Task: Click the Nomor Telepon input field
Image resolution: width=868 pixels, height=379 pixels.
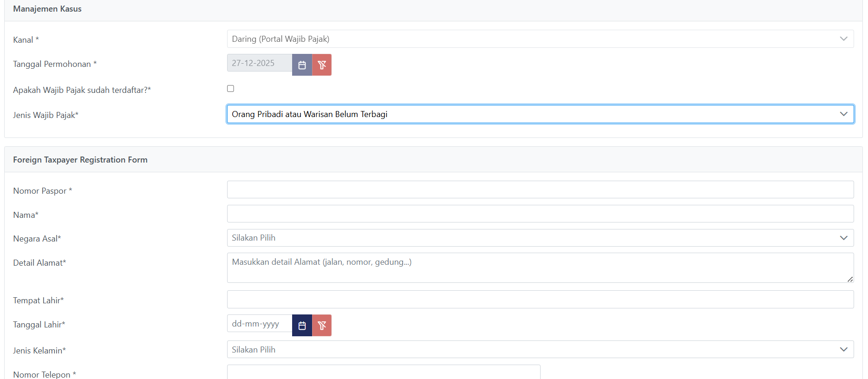Action: point(383,372)
